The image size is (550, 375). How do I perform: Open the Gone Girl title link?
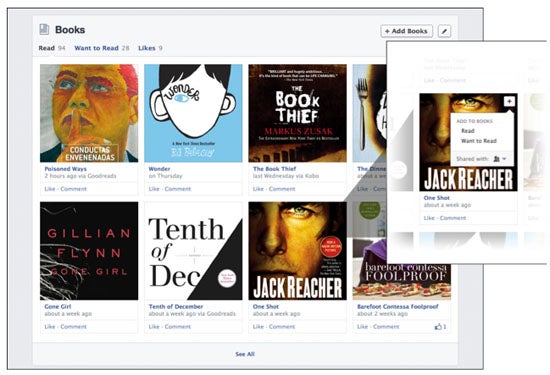58,307
